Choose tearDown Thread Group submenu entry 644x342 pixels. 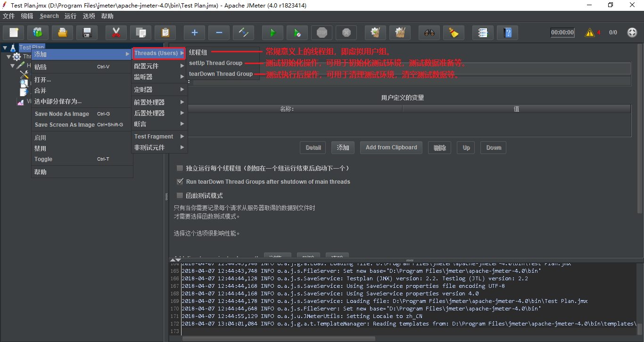pyautogui.click(x=223, y=74)
